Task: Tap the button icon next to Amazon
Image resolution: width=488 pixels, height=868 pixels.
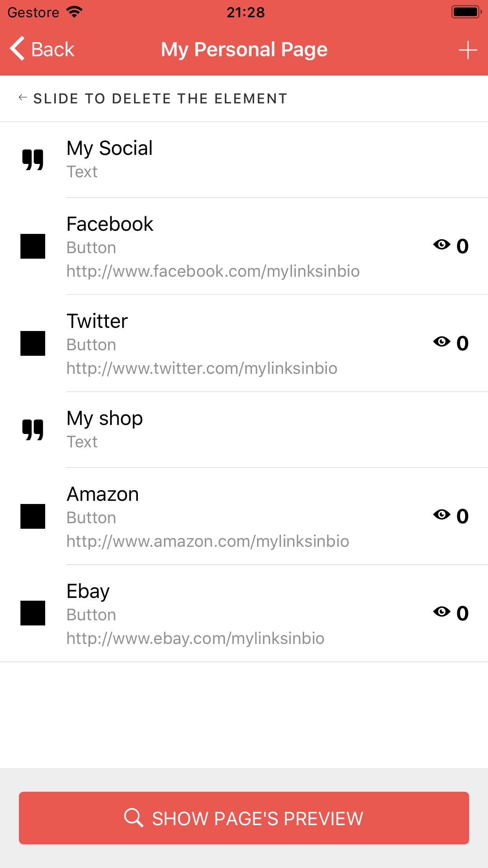Action: point(33,517)
